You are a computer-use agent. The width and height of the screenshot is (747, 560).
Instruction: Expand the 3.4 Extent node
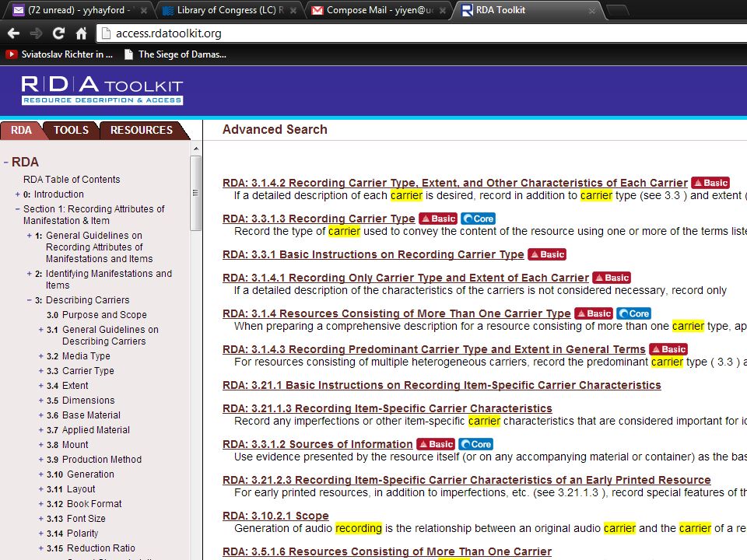[40, 386]
